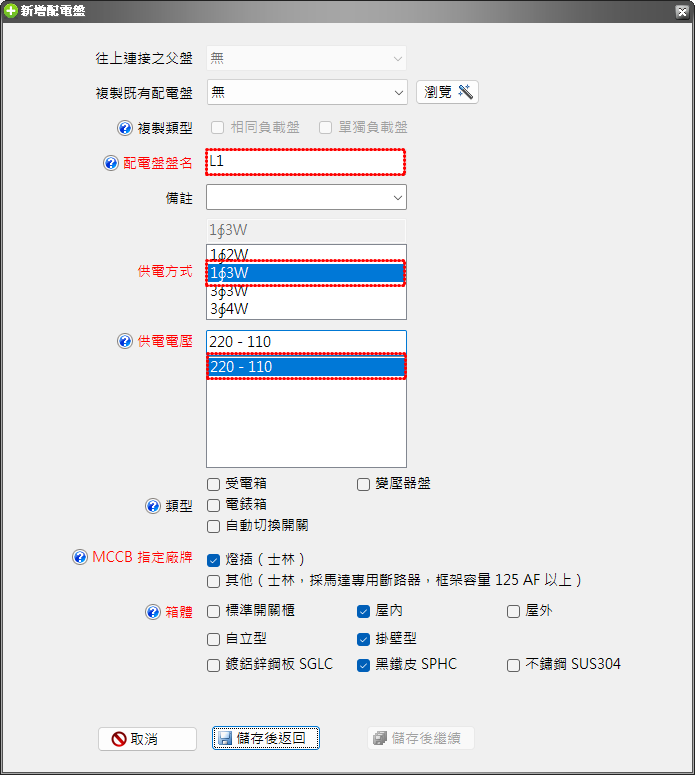Screen dimensions: 695x775
Task: Click help icon beside 箱體
Action: point(153,612)
